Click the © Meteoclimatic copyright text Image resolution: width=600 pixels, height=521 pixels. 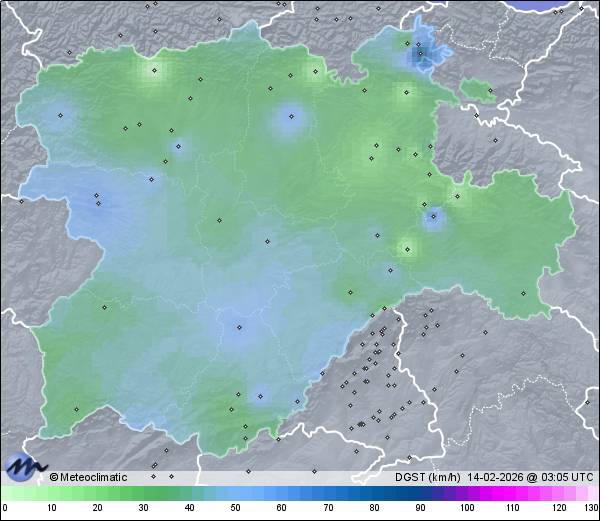pos(89,477)
